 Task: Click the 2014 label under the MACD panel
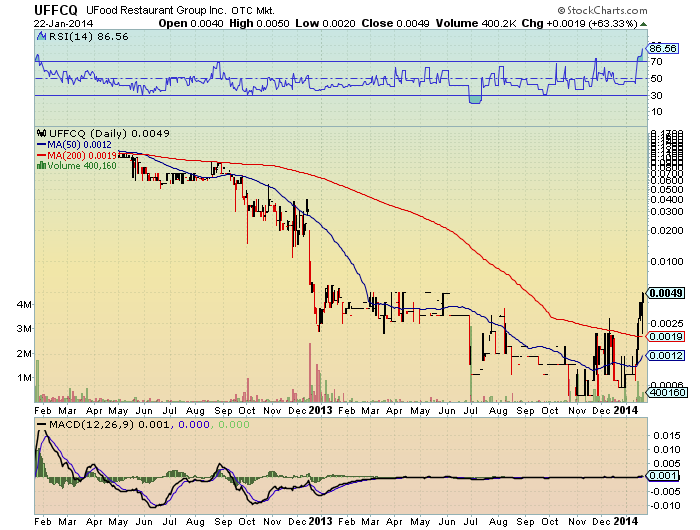point(626,521)
